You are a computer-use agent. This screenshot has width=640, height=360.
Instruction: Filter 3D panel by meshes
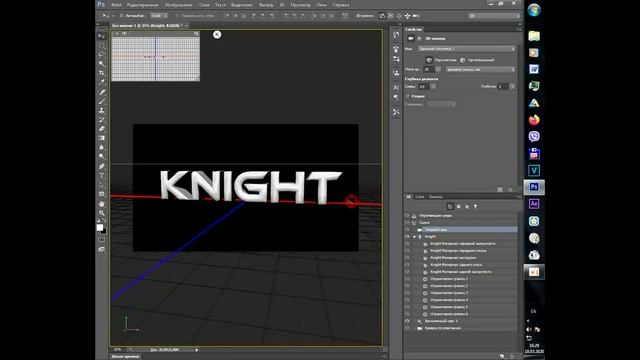[x=459, y=207]
